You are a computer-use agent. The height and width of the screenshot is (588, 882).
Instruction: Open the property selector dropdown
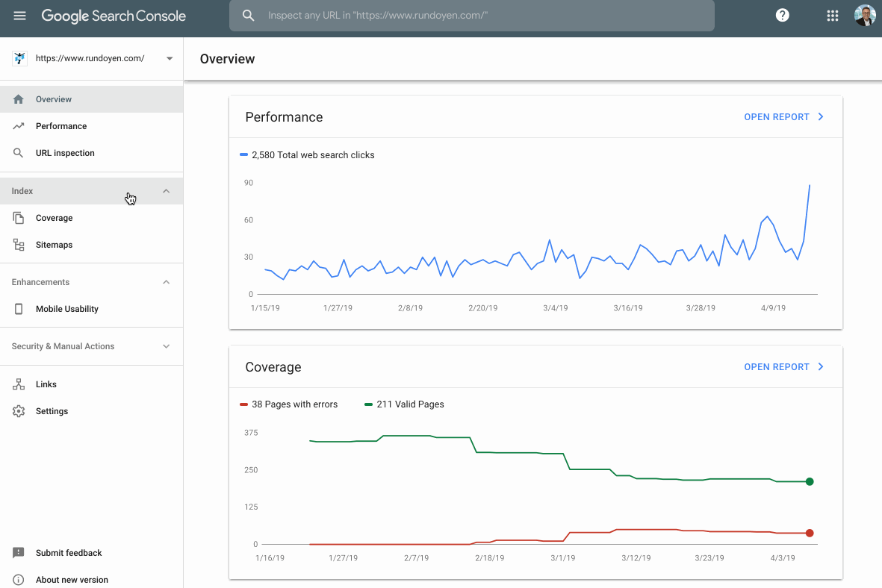[x=170, y=57]
